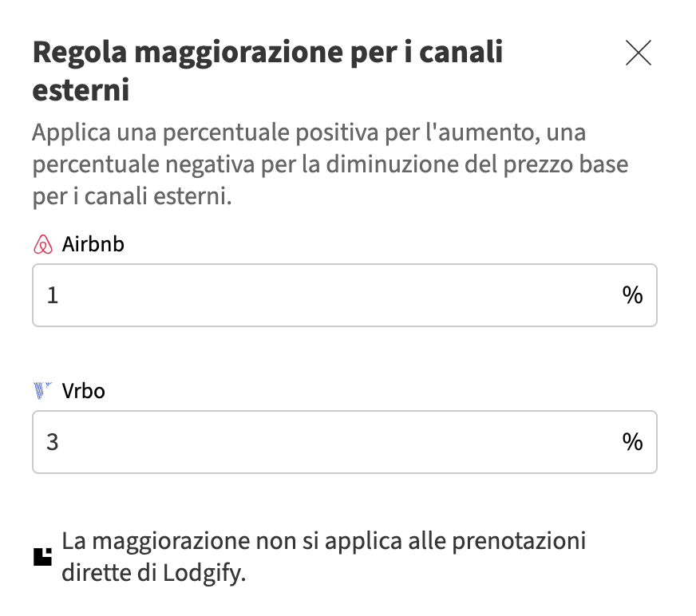Click the "La maggiorazione non si applica" note line
This screenshot has width=696, height=616.
click(323, 541)
